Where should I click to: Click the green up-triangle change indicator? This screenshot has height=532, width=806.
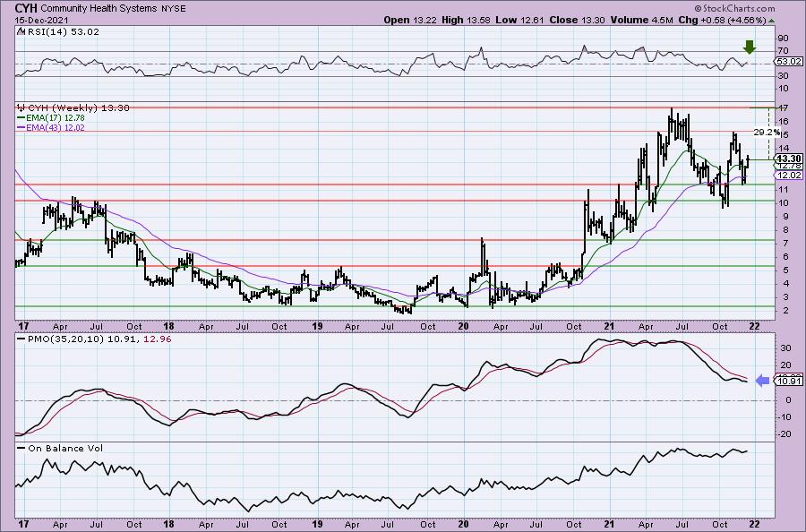pyautogui.click(x=771, y=21)
